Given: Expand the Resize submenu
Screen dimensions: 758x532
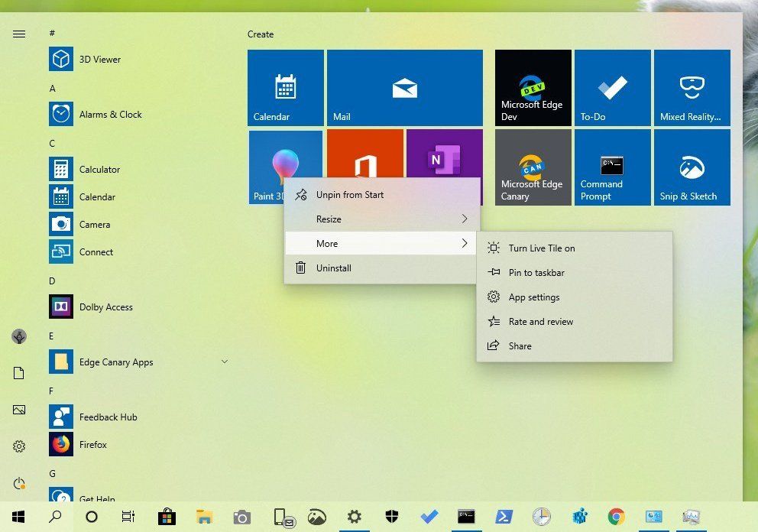Looking at the screenshot, I should tap(381, 219).
